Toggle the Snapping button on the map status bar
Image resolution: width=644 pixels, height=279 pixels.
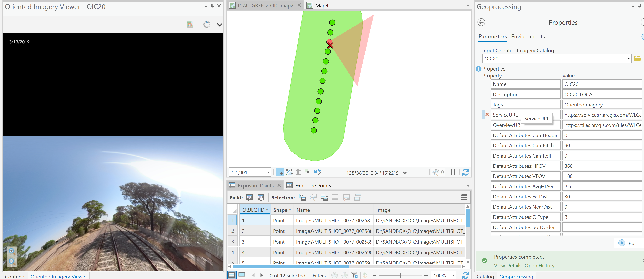280,172
